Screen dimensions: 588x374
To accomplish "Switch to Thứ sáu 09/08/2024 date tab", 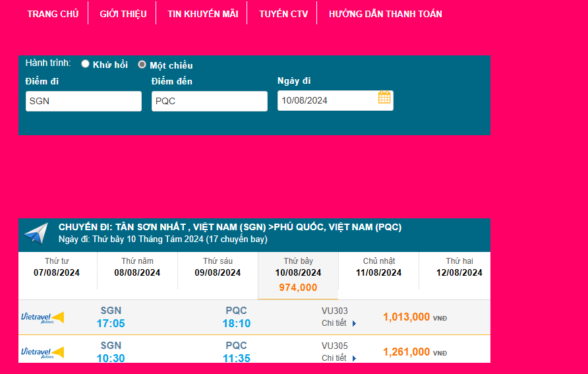I will coord(218,268).
